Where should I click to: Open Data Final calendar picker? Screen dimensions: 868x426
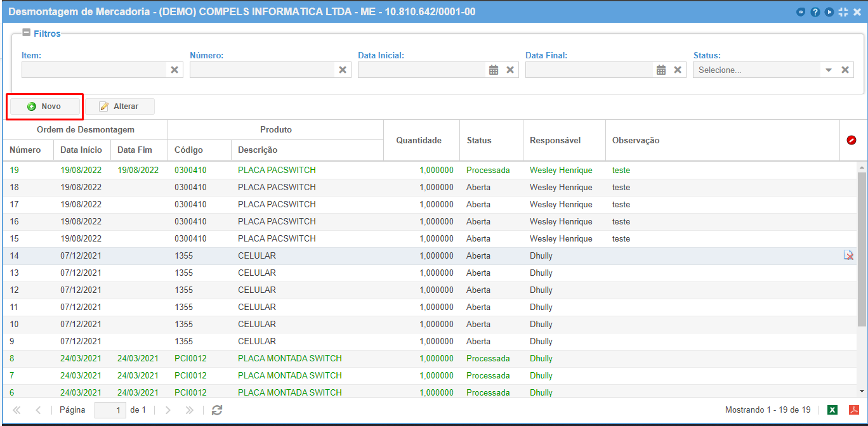tap(661, 70)
